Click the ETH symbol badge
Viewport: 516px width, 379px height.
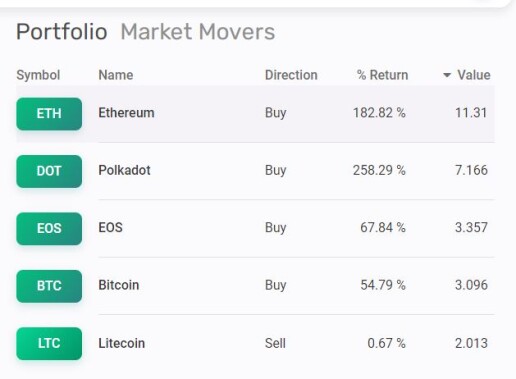click(49, 114)
